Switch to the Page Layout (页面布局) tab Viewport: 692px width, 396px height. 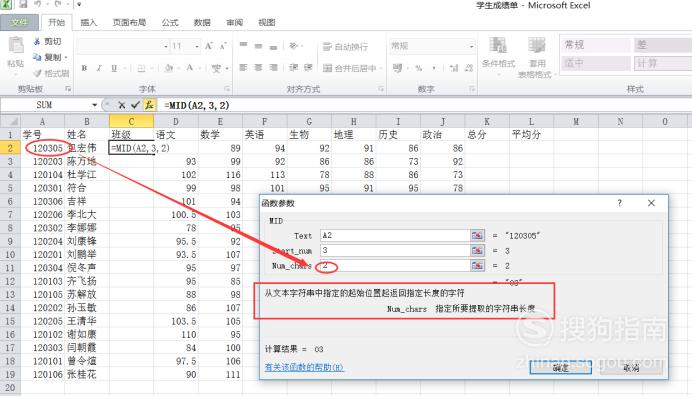129,22
